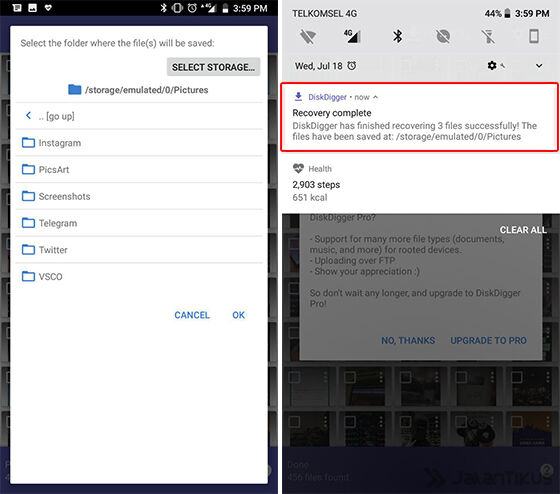
Task: Open the DiskDigger download notification icon
Action: 298,96
